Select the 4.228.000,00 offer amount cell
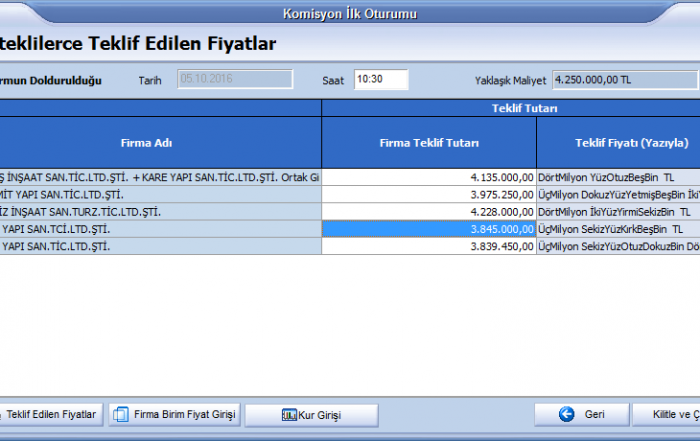The image size is (700, 441). 429,212
